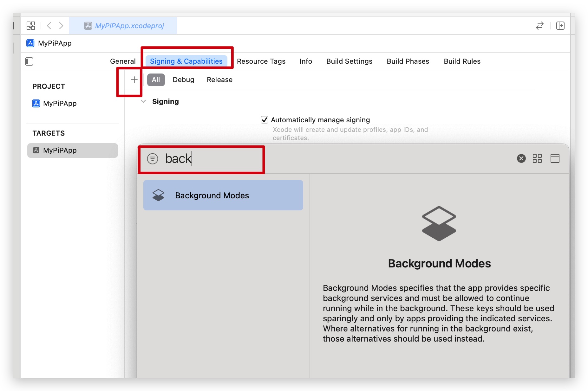Click the Background Modes detail heading
Image resolution: width=588 pixels, height=391 pixels.
coord(439,264)
